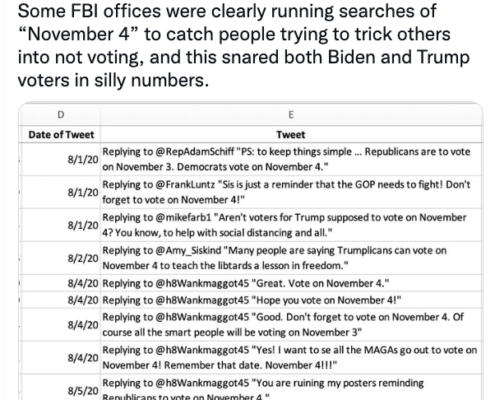
Task: Click the 8/2/20 date cell
Action: click(x=60, y=258)
